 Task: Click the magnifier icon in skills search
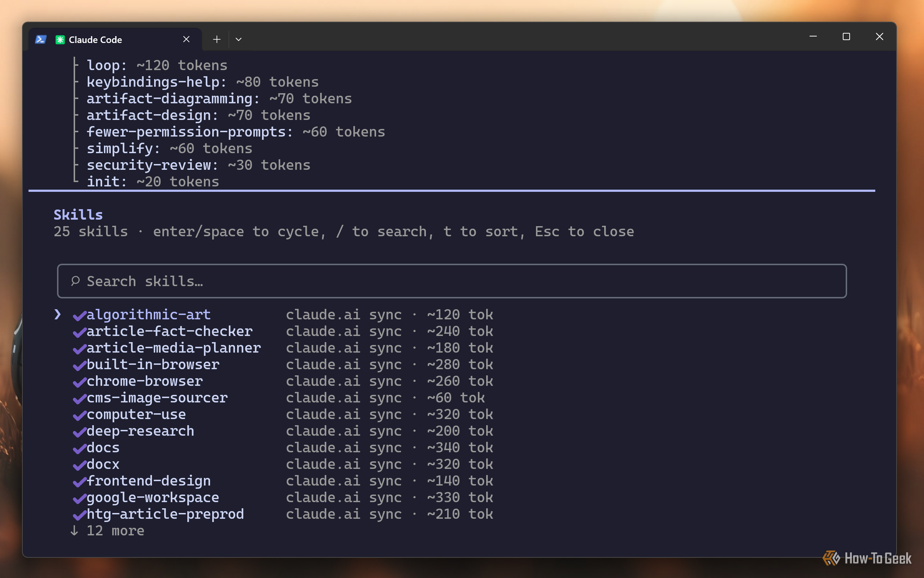coord(75,281)
